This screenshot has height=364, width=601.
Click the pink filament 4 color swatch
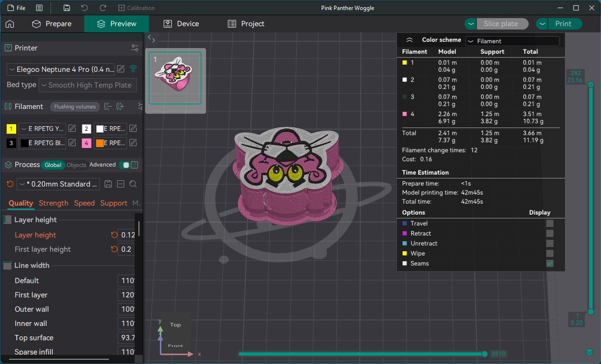(86, 143)
